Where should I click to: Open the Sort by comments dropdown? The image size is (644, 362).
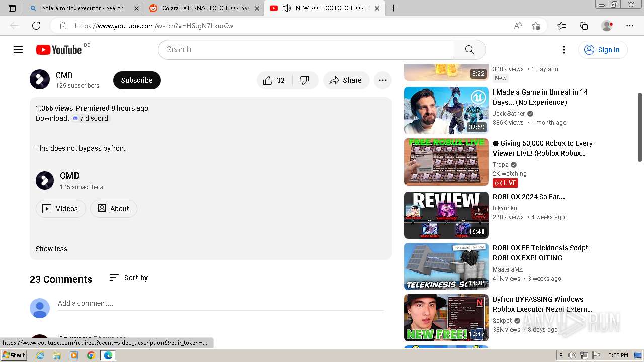129,278
